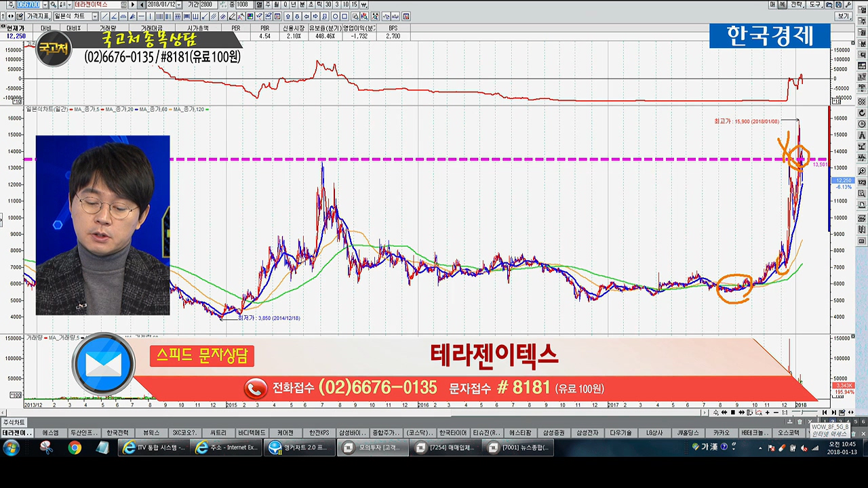Open Google Chrome from the taskbar
The height and width of the screenshot is (488, 868).
[x=75, y=447]
